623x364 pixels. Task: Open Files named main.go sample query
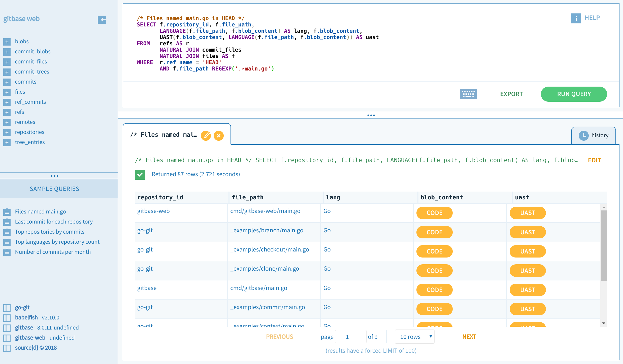[x=40, y=211]
